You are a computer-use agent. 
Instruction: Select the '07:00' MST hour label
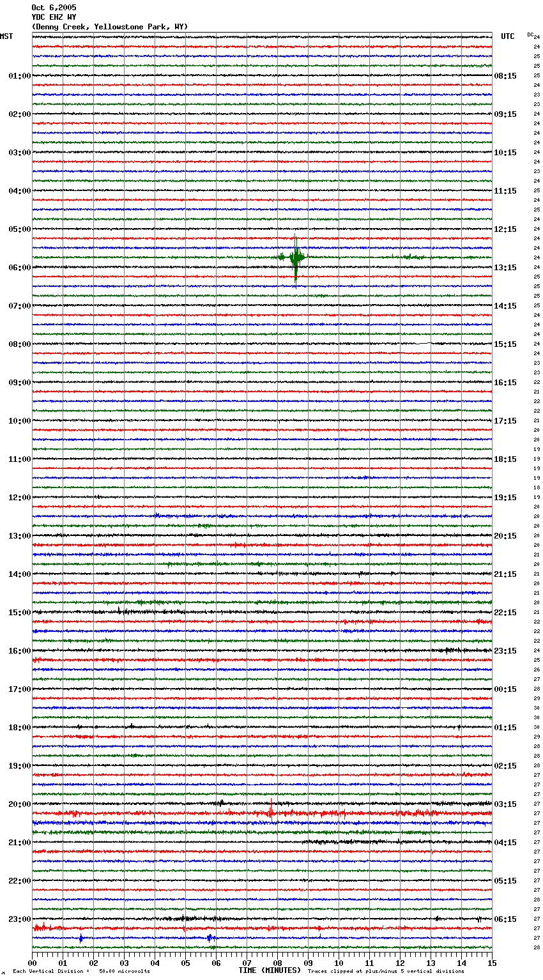pyautogui.click(x=20, y=306)
